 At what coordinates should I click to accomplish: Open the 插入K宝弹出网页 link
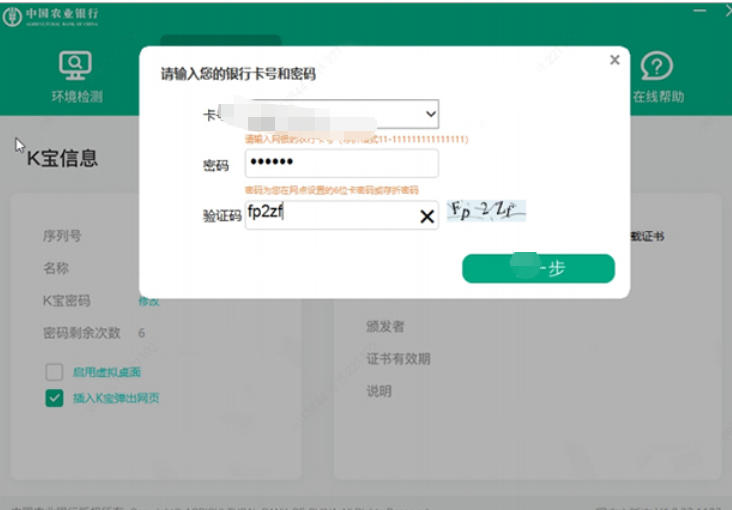tap(116, 398)
